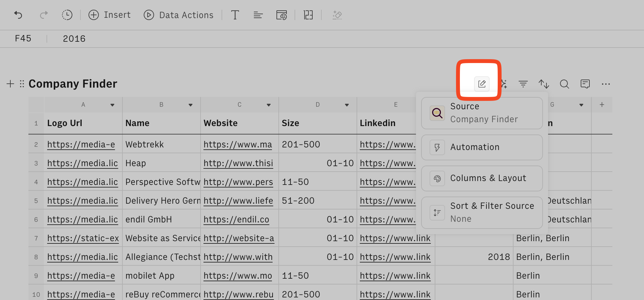
Task: Open the Insert menu
Action: (109, 15)
